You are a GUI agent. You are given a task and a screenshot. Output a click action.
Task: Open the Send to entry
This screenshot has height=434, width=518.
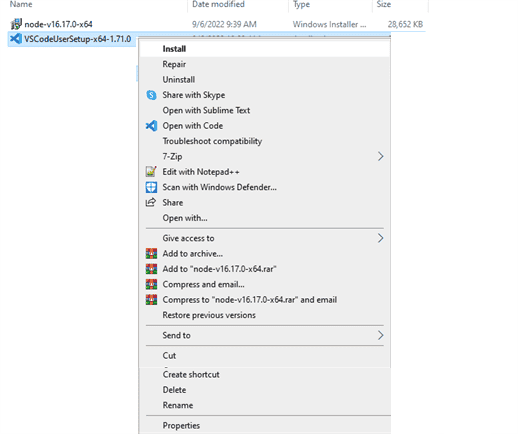(x=265, y=335)
